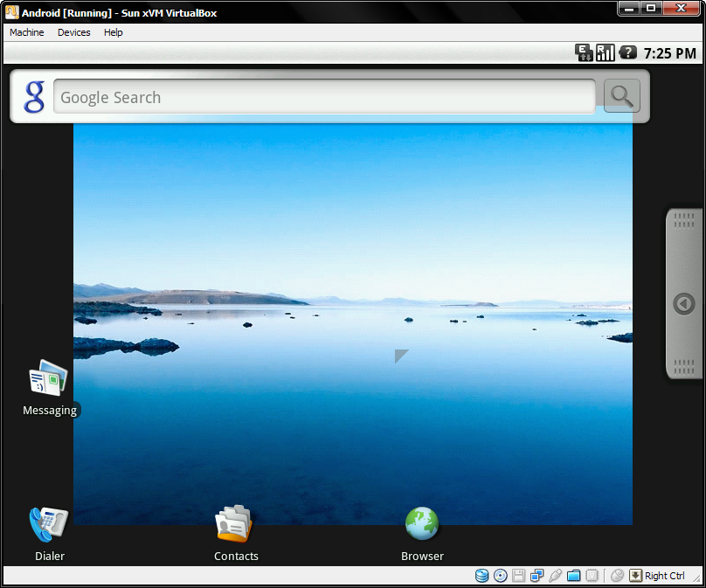Click the Right Ctrl host key label
This screenshot has height=588, width=706.
(665, 576)
